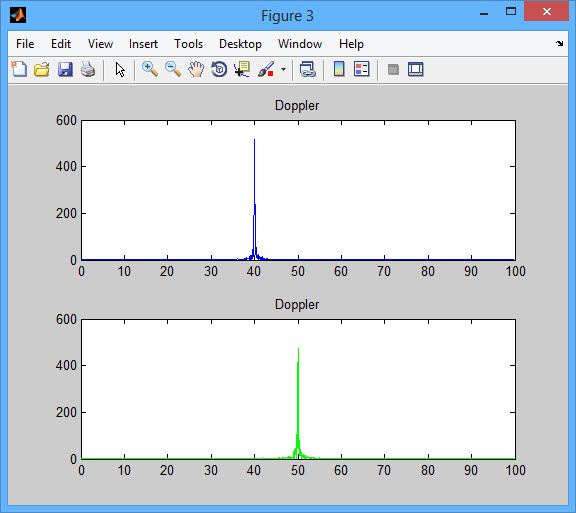Print the figure using printer icon
The height and width of the screenshot is (513, 576).
88,69
